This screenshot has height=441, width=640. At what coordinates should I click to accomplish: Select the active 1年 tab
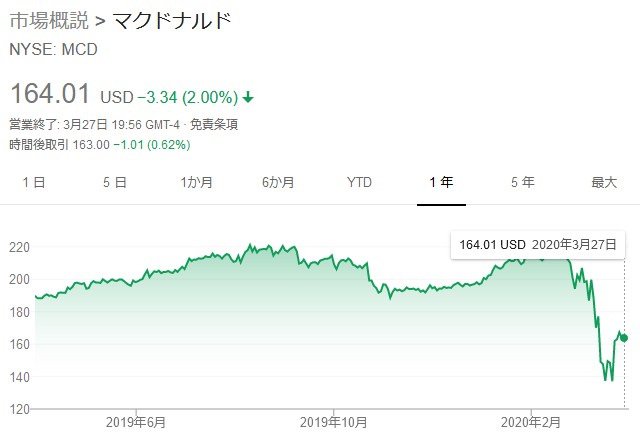click(x=440, y=182)
